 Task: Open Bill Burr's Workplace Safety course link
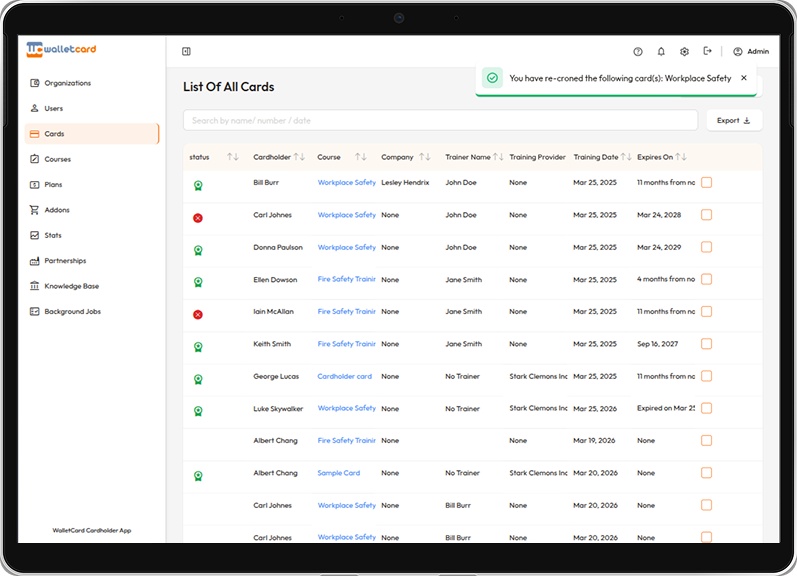347,183
